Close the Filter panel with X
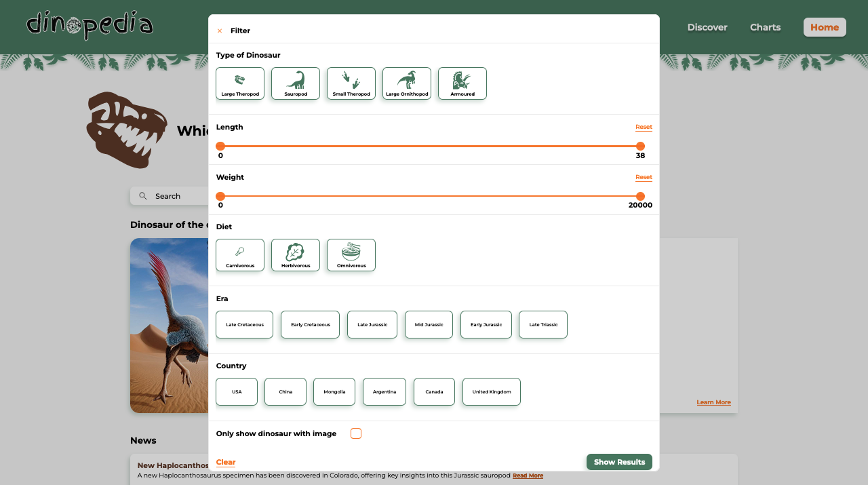 pyautogui.click(x=220, y=31)
